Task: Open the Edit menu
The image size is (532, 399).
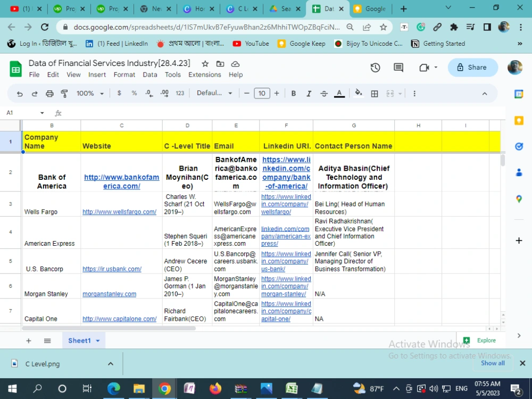Action: [x=53, y=74]
